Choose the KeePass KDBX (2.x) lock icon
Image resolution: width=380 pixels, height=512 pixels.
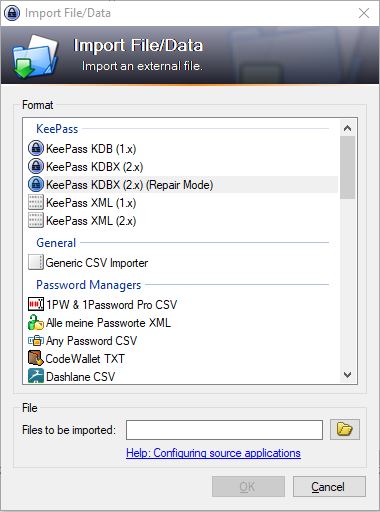tap(36, 166)
